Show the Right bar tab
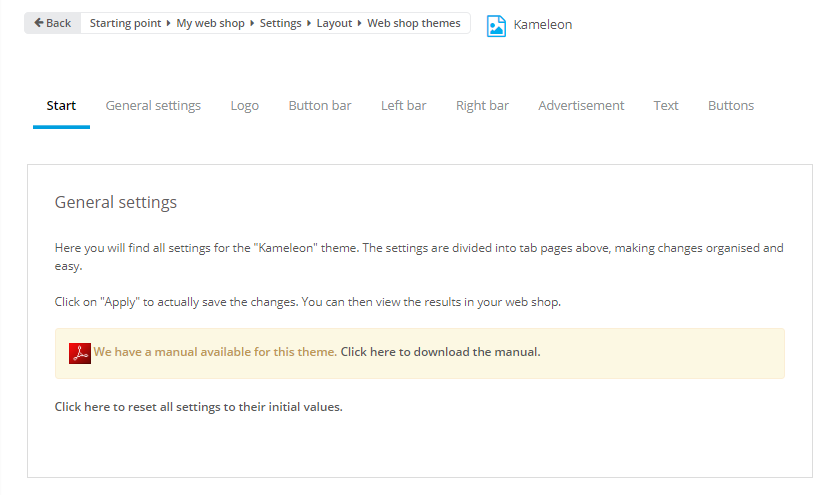The width and height of the screenshot is (827, 495). point(482,106)
